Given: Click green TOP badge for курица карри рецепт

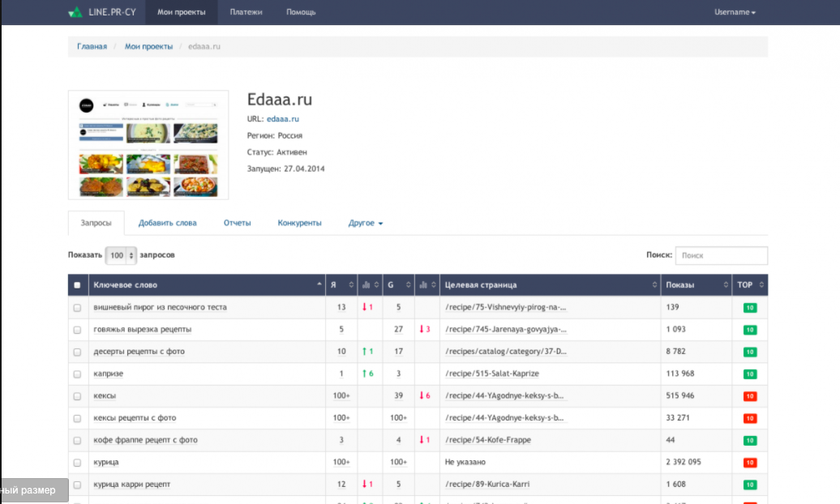Looking at the screenshot, I should 750,485.
